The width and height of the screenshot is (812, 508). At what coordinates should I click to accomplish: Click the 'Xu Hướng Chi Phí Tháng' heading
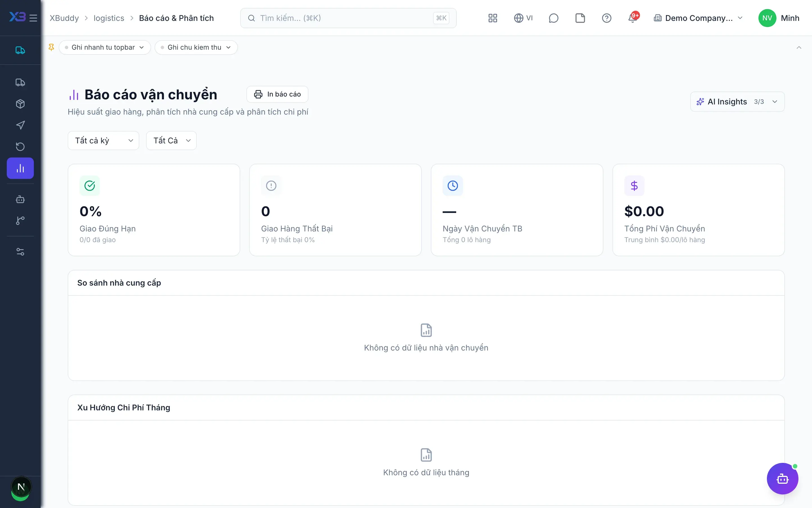pyautogui.click(x=124, y=408)
